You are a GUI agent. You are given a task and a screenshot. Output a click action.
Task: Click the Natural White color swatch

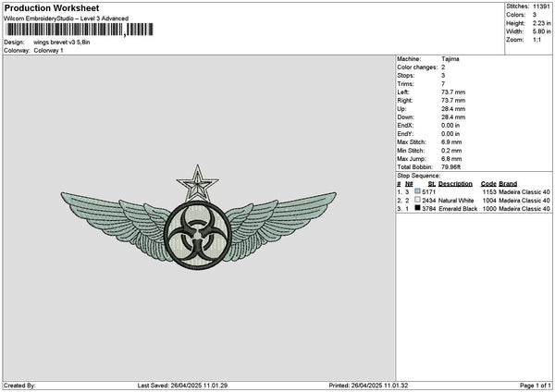(418, 200)
